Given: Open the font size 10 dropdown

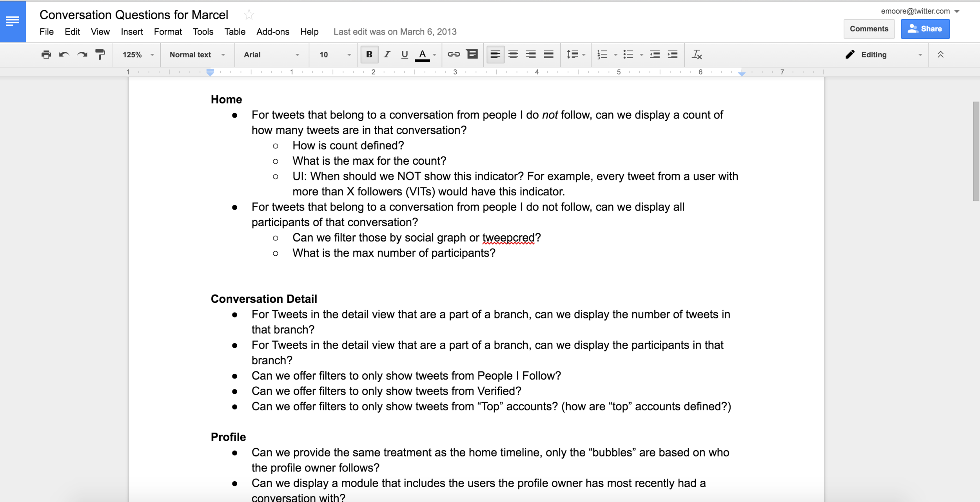Looking at the screenshot, I should [x=335, y=55].
